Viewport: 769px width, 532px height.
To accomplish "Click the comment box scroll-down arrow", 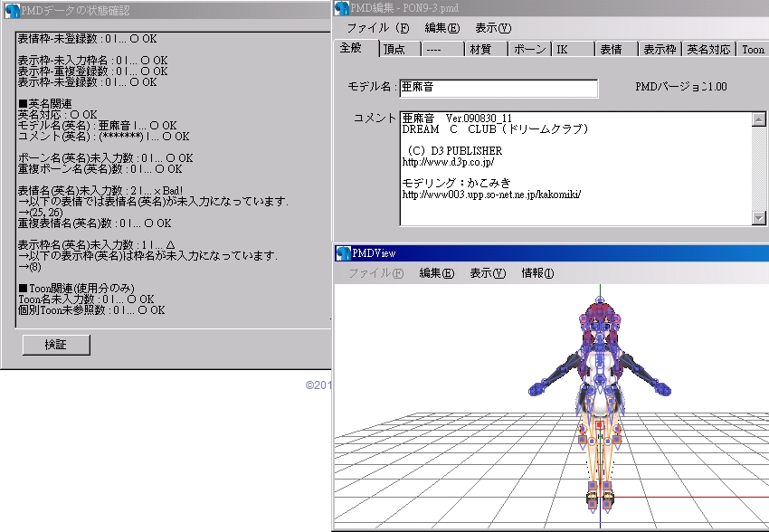I will (x=759, y=218).
